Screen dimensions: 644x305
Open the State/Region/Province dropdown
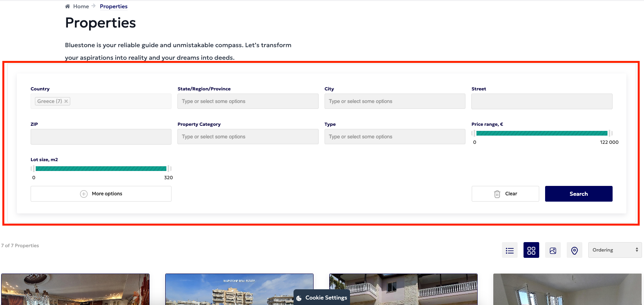coord(248,101)
